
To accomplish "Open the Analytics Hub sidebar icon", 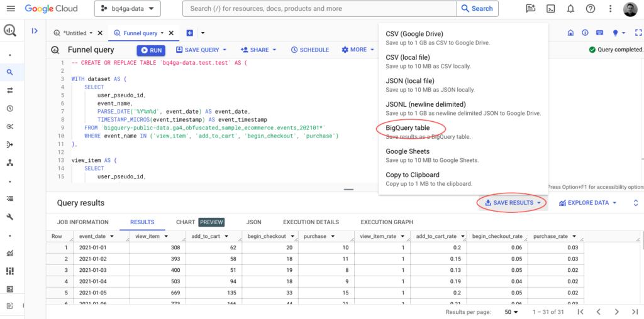I will [10, 127].
